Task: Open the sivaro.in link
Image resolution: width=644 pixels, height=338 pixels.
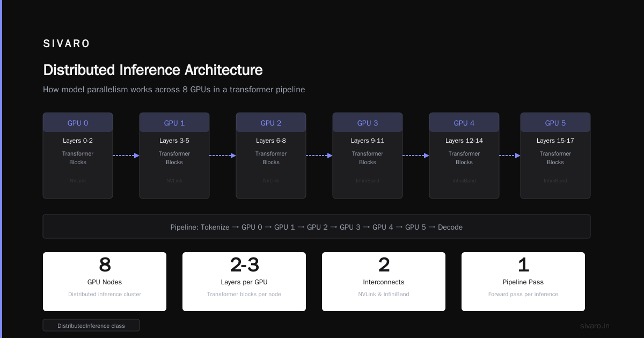Action: pos(595,326)
